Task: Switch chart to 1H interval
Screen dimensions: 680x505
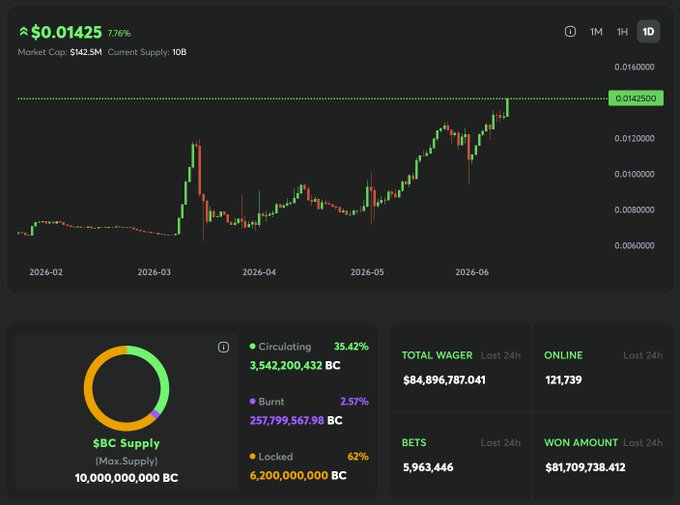Action: click(622, 32)
